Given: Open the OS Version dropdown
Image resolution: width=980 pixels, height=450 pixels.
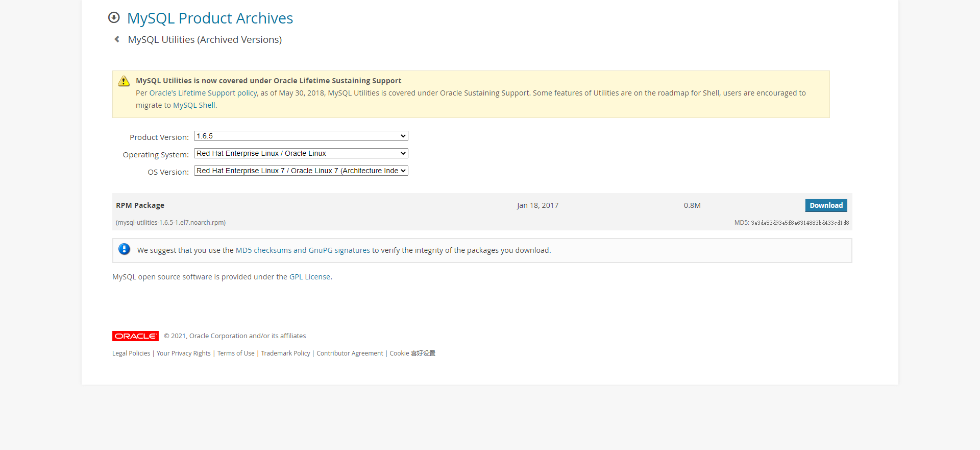Looking at the screenshot, I should point(301,171).
